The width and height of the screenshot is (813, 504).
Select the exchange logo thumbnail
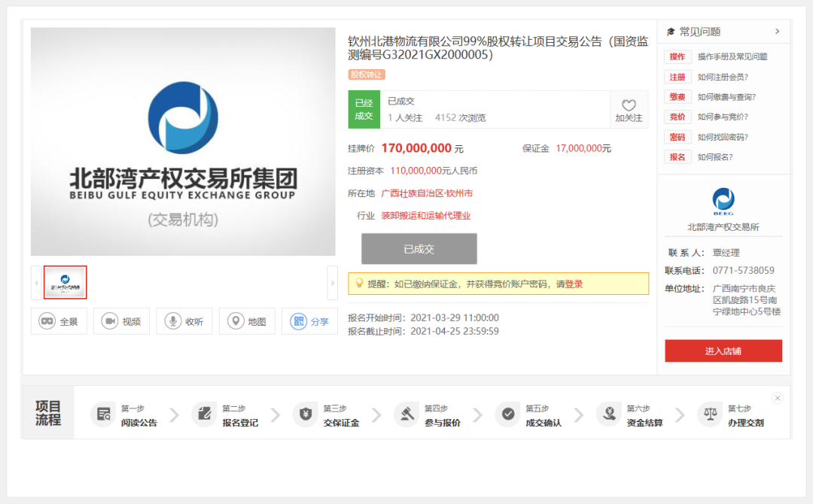pos(65,282)
